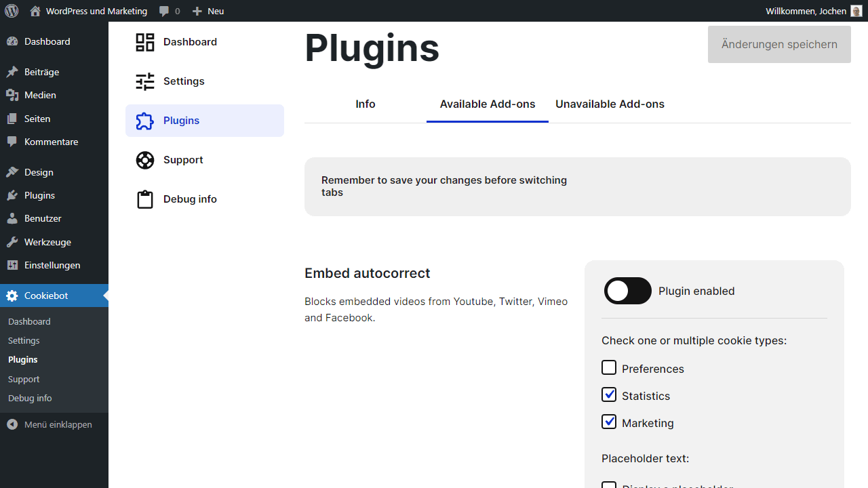Click the Plugins puzzle piece icon

point(144,120)
